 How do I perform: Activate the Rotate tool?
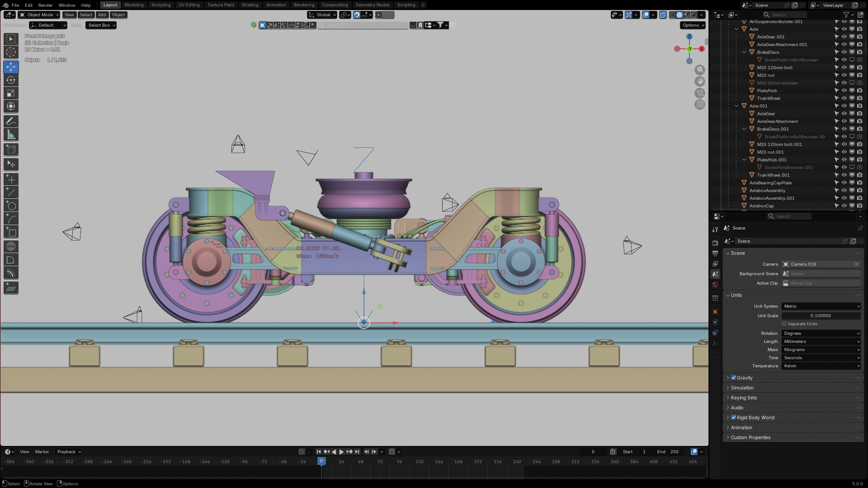(11, 80)
